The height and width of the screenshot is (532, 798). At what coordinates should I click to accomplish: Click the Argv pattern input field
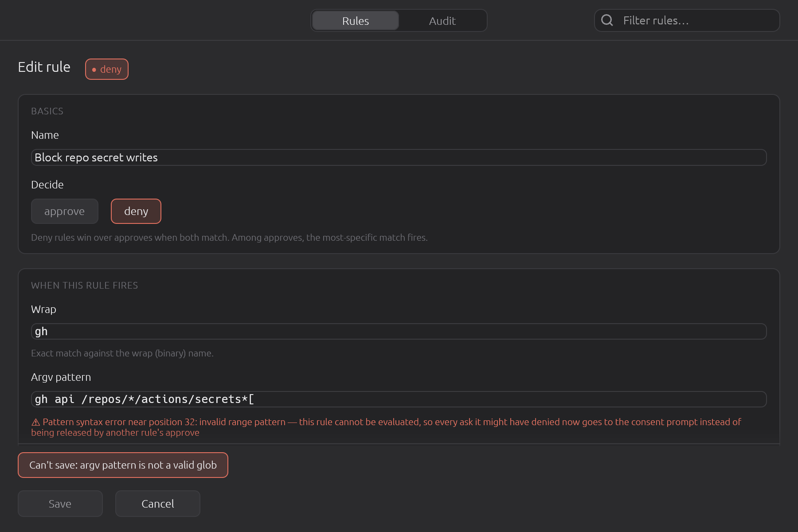[x=399, y=399]
